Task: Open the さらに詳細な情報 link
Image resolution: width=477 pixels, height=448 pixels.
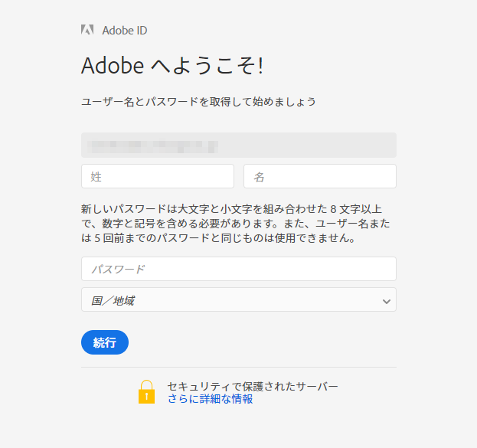Action: tap(211, 399)
